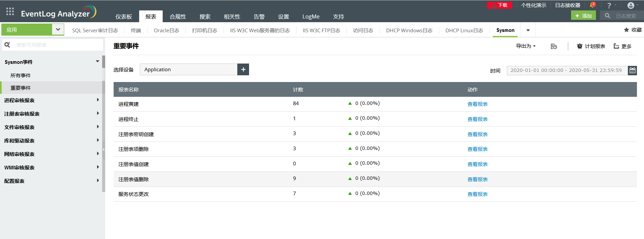Image resolution: width=644 pixels, height=239 pixels.
Task: Select the 终端 tab
Action: (x=136, y=30)
